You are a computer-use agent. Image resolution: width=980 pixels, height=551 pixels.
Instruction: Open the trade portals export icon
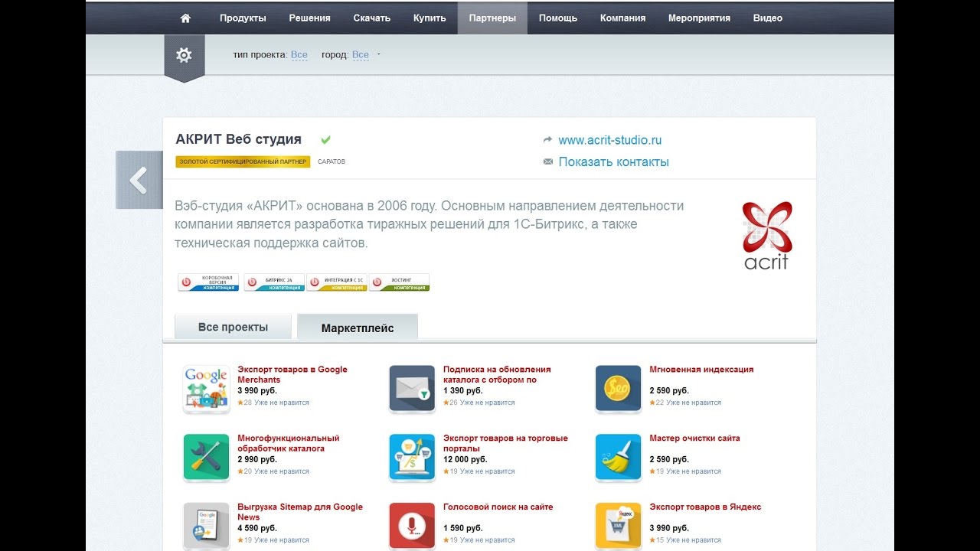point(412,458)
